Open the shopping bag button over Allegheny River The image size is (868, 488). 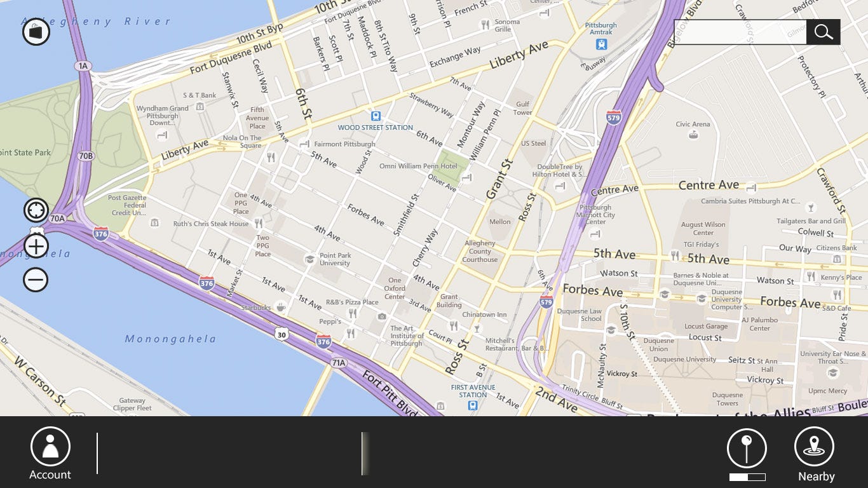[36, 31]
